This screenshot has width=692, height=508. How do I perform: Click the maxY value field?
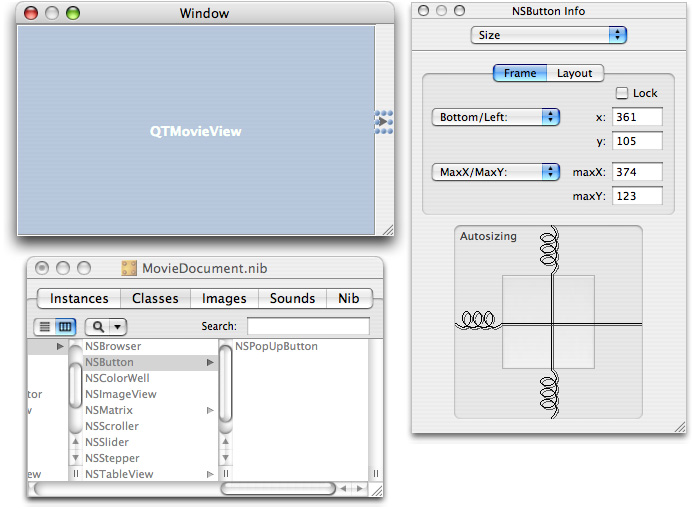[637, 196]
